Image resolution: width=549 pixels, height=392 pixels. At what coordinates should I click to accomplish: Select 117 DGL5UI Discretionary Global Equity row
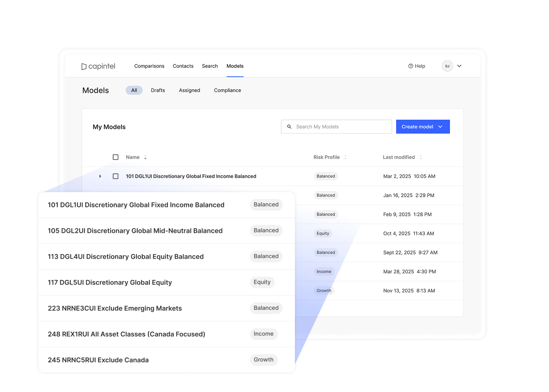(x=110, y=283)
